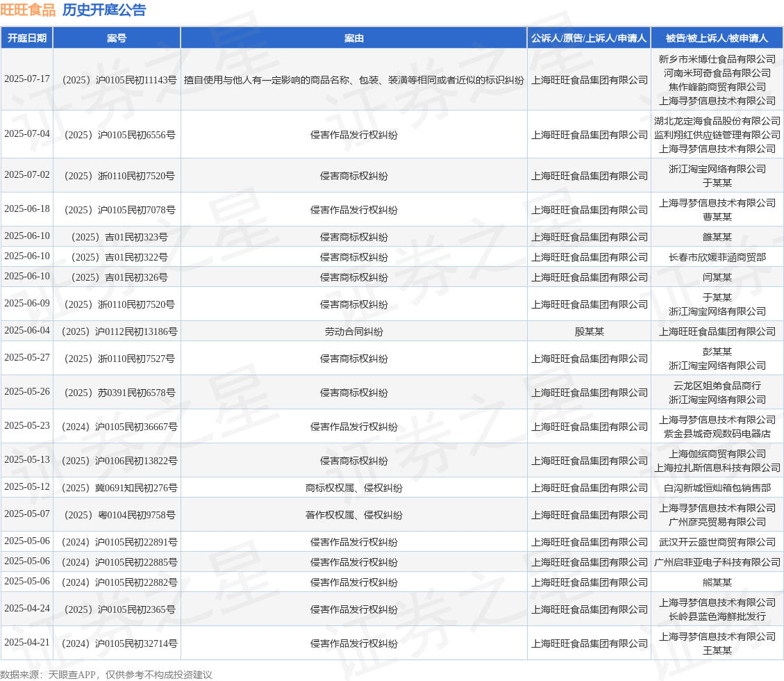Click defendant 新乡市米博仕食品有限公司
The image size is (784, 681).
[x=717, y=59]
